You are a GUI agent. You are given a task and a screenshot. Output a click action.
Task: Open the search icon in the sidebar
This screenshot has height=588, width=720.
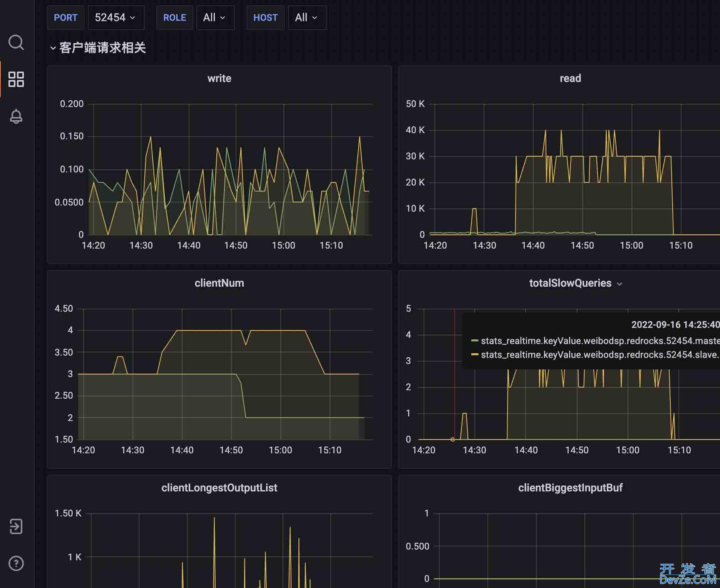[x=16, y=42]
